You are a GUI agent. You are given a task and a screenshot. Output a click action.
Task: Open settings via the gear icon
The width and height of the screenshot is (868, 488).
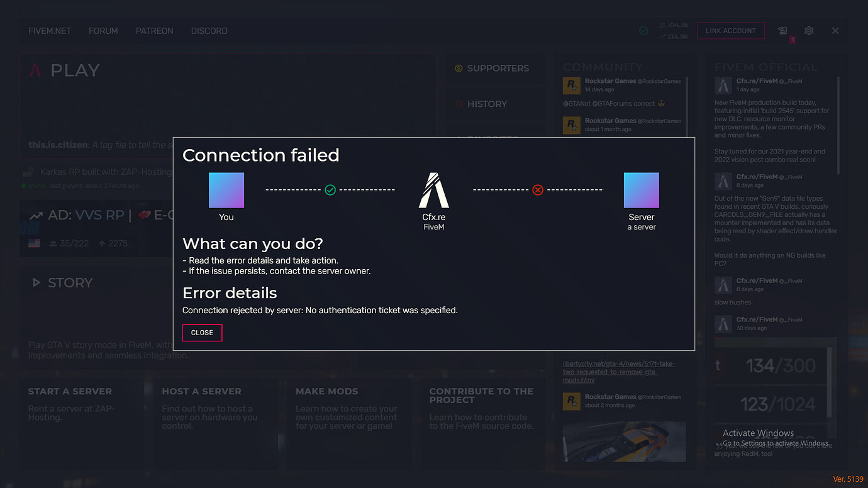(x=809, y=31)
